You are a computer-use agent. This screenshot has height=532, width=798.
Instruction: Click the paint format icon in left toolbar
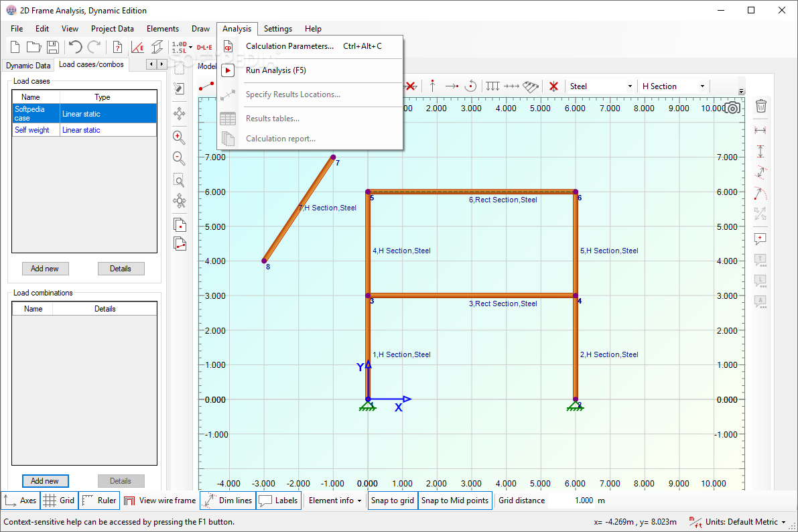pyautogui.click(x=179, y=88)
